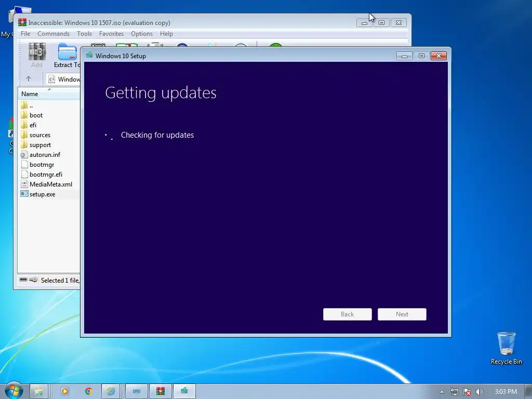532x399 pixels.
Task: Close the Windows 10 Setup window
Action: coord(438,56)
